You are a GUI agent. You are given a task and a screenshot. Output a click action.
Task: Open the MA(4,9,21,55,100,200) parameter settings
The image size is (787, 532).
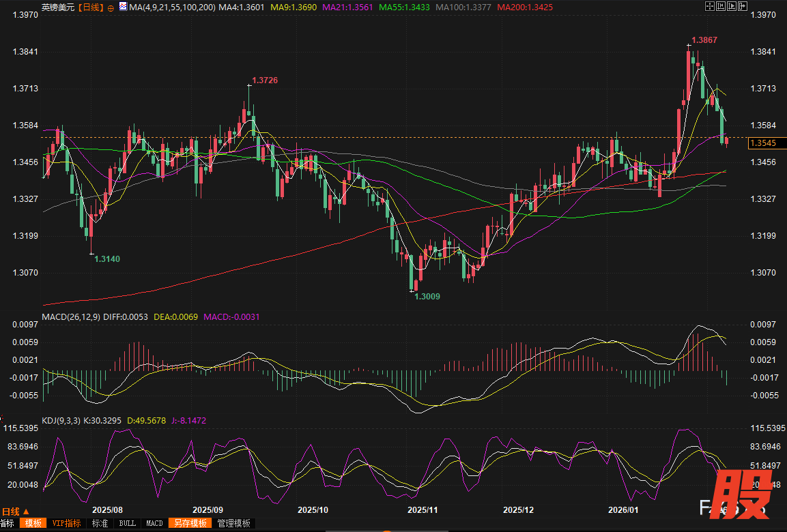point(171,8)
